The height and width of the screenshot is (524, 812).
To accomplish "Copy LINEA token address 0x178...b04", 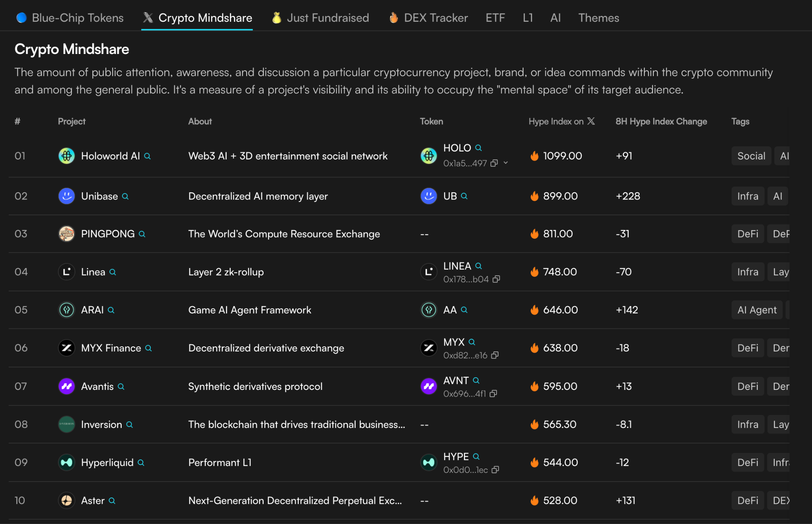I will (x=496, y=279).
